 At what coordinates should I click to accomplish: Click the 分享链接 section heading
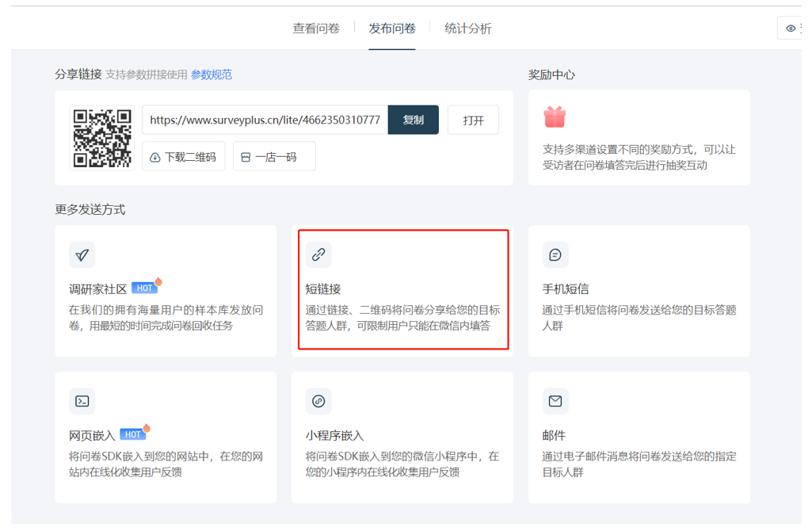(78, 74)
